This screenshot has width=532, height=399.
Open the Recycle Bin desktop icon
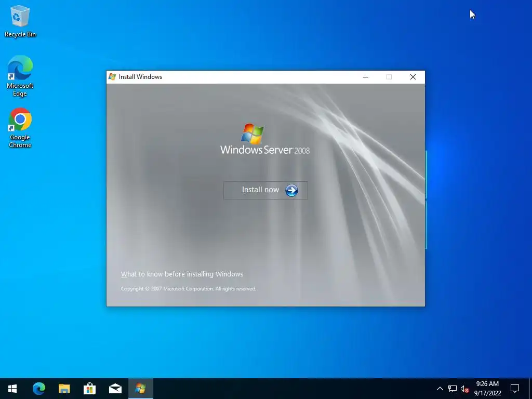[20, 21]
